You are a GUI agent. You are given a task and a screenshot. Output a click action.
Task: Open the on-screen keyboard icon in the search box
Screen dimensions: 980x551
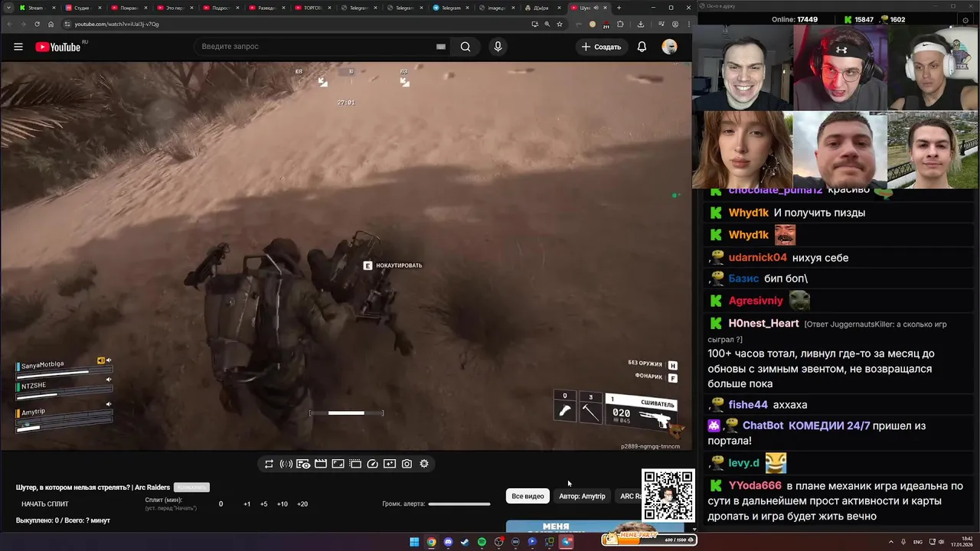click(441, 47)
